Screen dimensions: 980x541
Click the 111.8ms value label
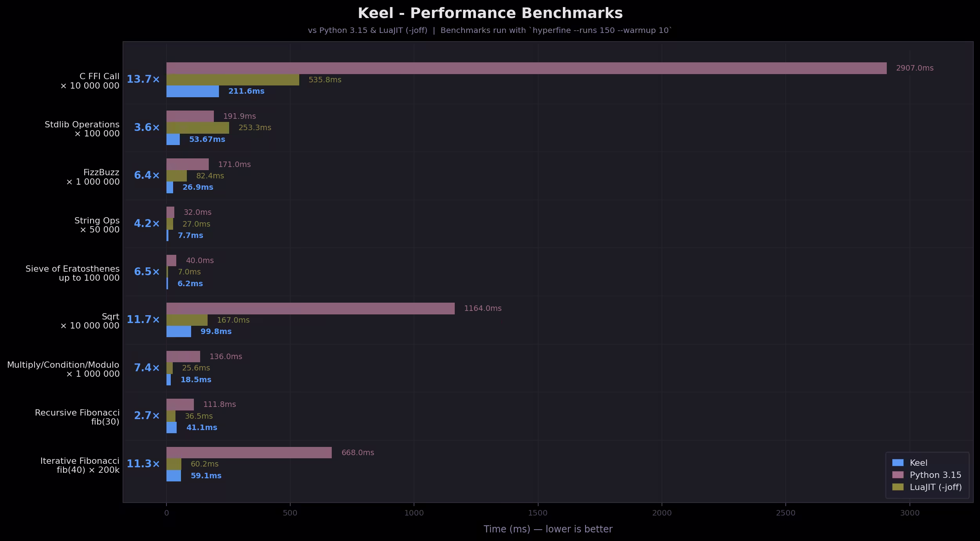(219, 405)
